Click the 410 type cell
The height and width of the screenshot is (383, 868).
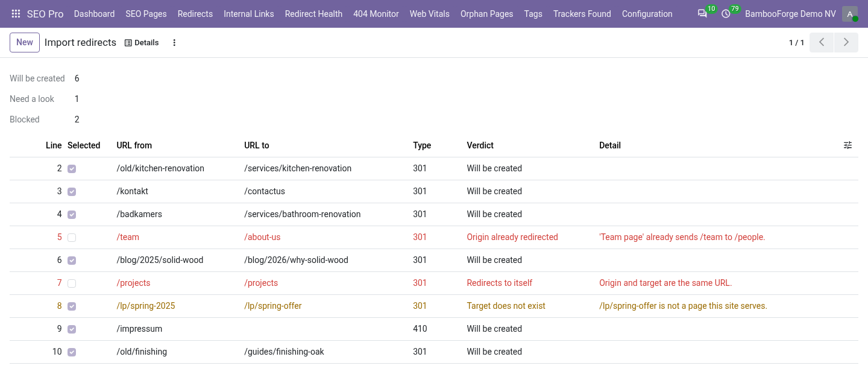click(x=420, y=329)
